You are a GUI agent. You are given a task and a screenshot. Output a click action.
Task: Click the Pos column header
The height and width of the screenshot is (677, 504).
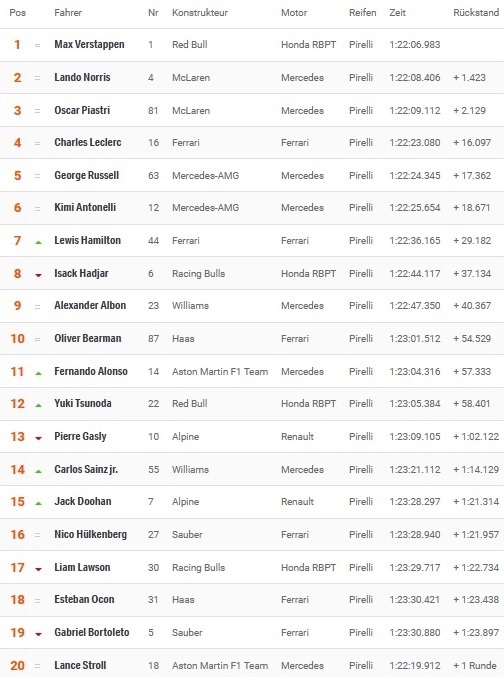[x=18, y=13]
